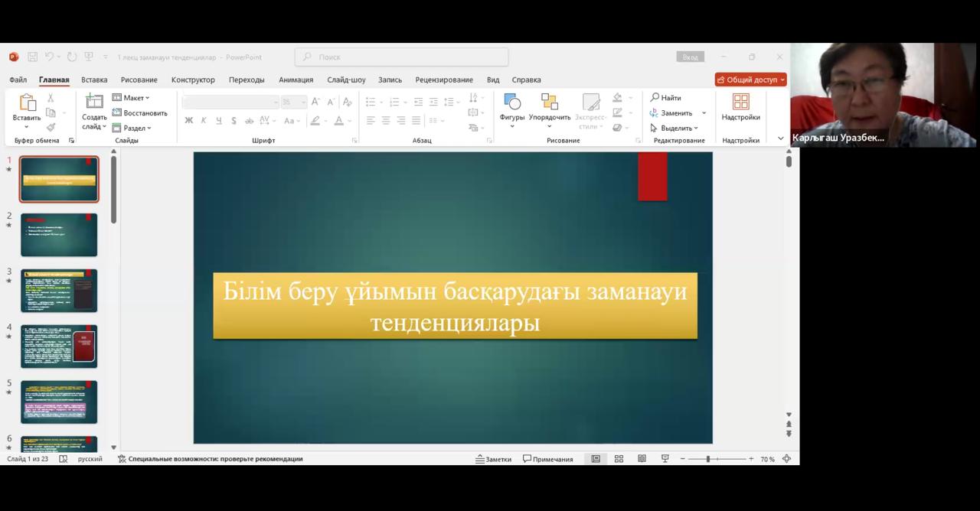Open the Shapes (Фигуры) gallery

point(511,103)
